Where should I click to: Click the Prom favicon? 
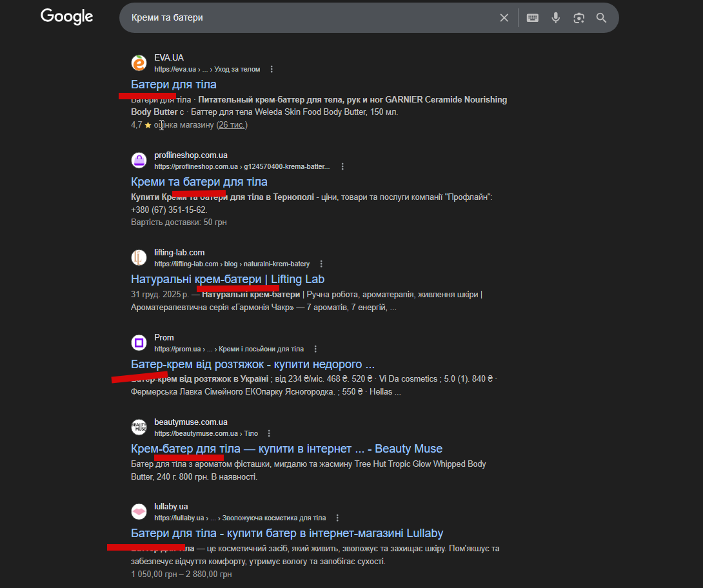coord(139,342)
